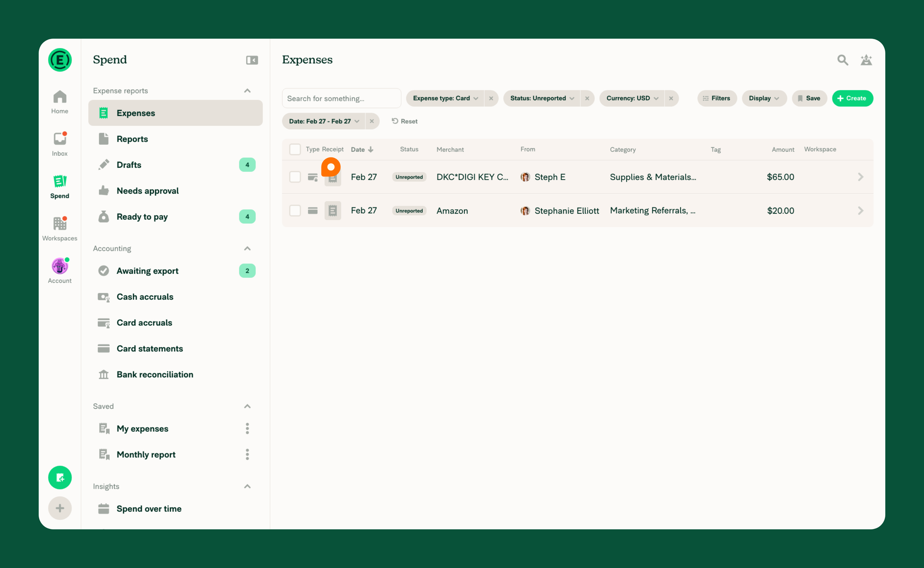Open the Amazon expense row arrow
Viewport: 924px width, 568px height.
(x=861, y=211)
